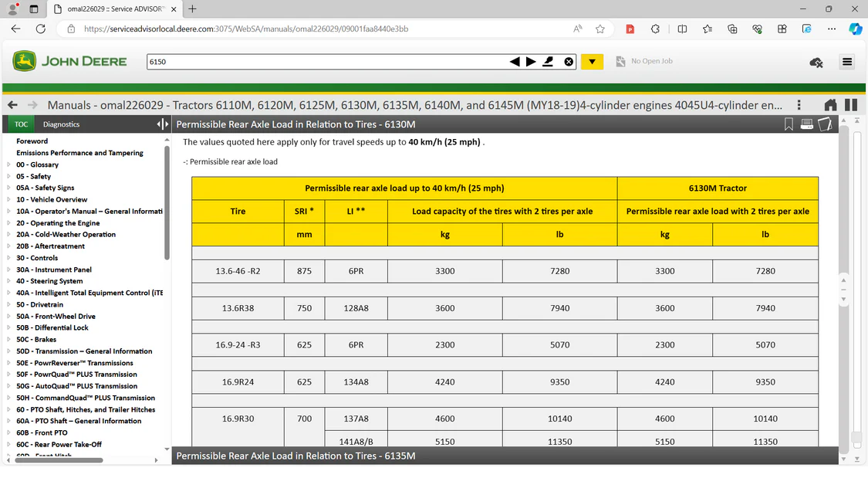This screenshot has height=478, width=868.
Task: Expand the 50C - Brakes section
Action: tap(9, 340)
